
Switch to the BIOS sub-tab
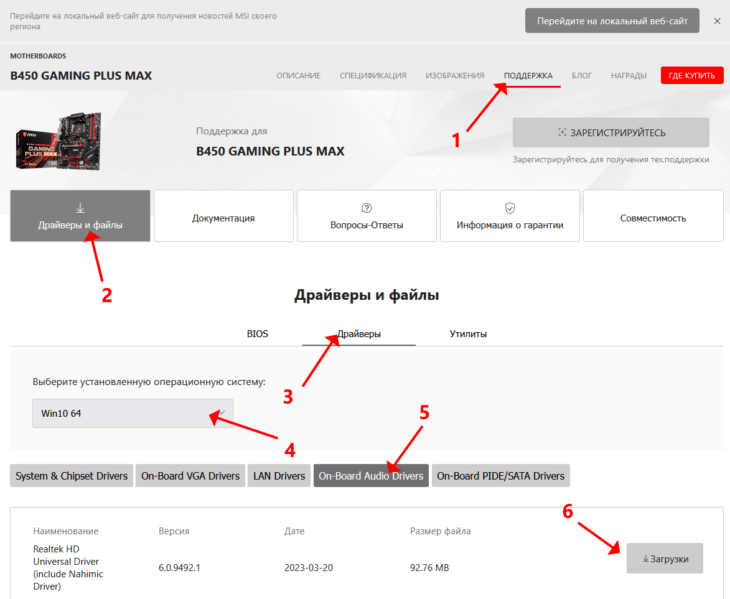[x=257, y=334]
